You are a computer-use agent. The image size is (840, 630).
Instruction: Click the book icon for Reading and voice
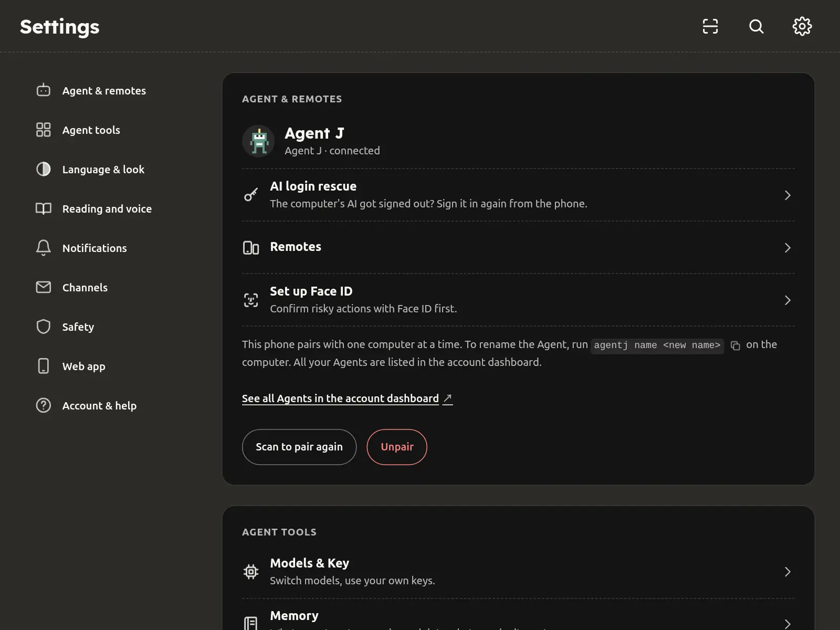pos(44,208)
